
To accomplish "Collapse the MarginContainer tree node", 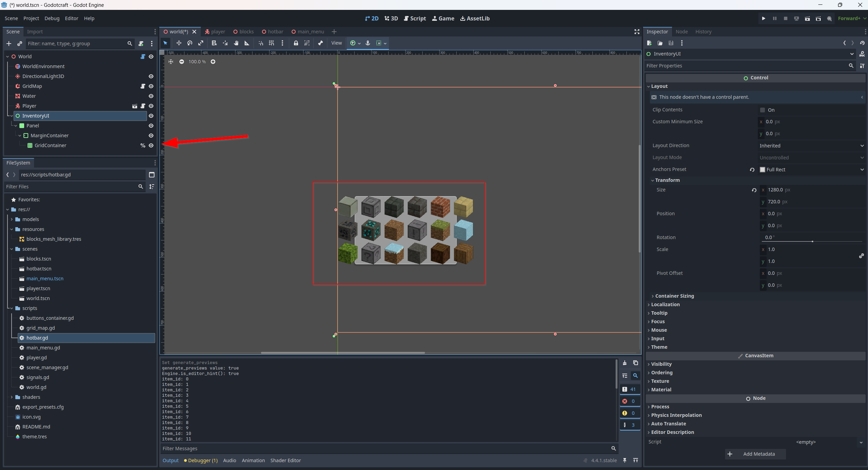I will click(x=20, y=136).
